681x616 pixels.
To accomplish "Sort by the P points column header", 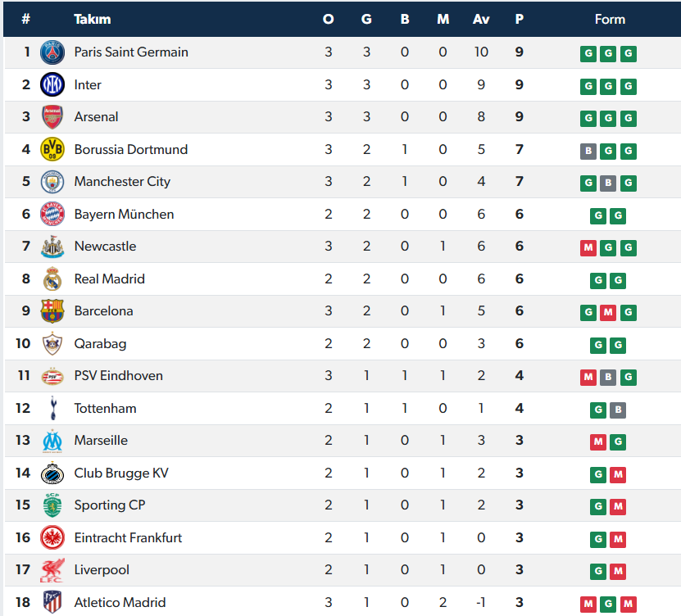I will (x=519, y=20).
